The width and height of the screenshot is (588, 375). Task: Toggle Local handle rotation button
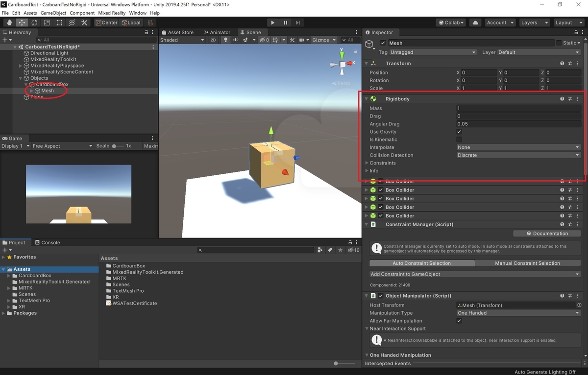(131, 23)
